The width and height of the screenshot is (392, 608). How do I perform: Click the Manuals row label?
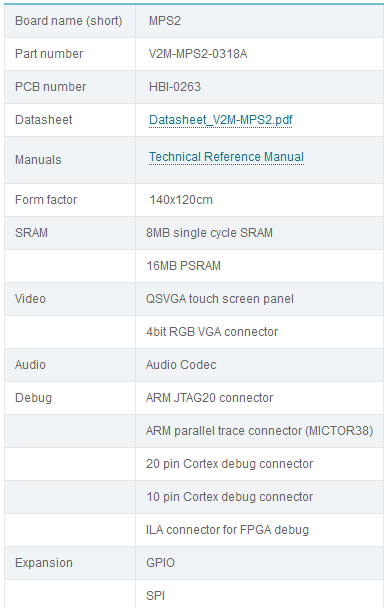click(38, 160)
